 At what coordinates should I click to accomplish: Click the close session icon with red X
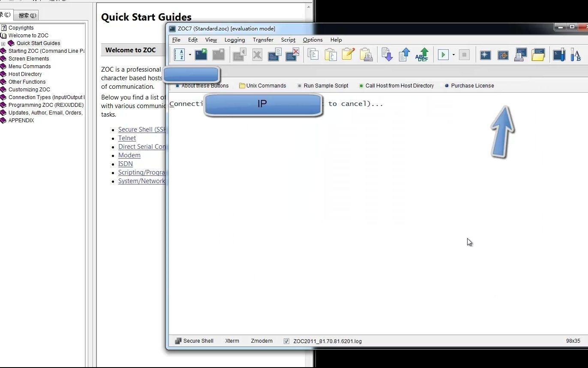tap(292, 54)
